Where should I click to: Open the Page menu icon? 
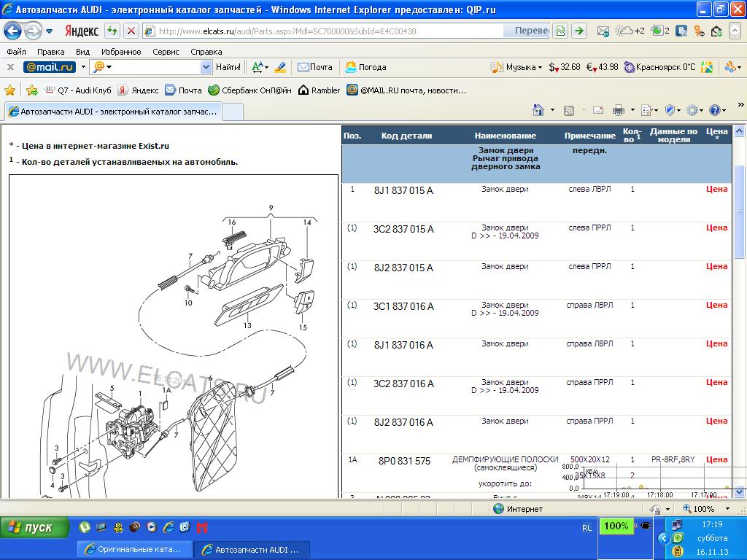pos(646,111)
